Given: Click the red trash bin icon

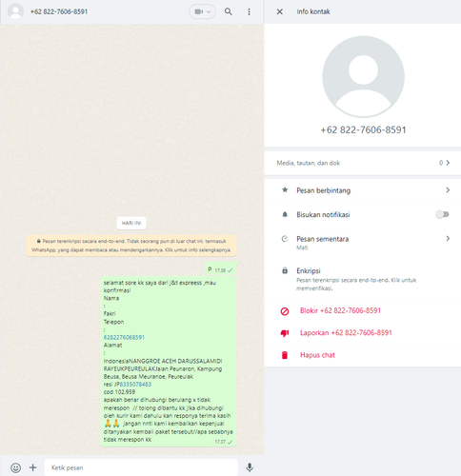Looking at the screenshot, I should pyautogui.click(x=285, y=355).
